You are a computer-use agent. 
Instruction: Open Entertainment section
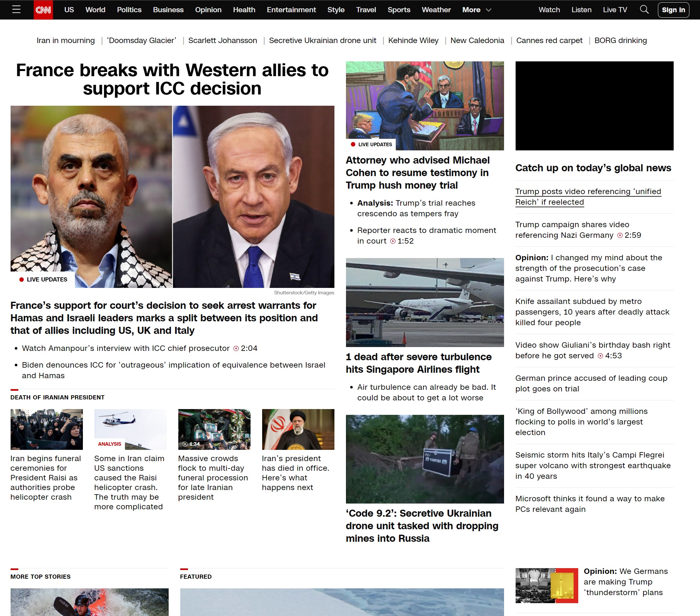click(x=291, y=10)
